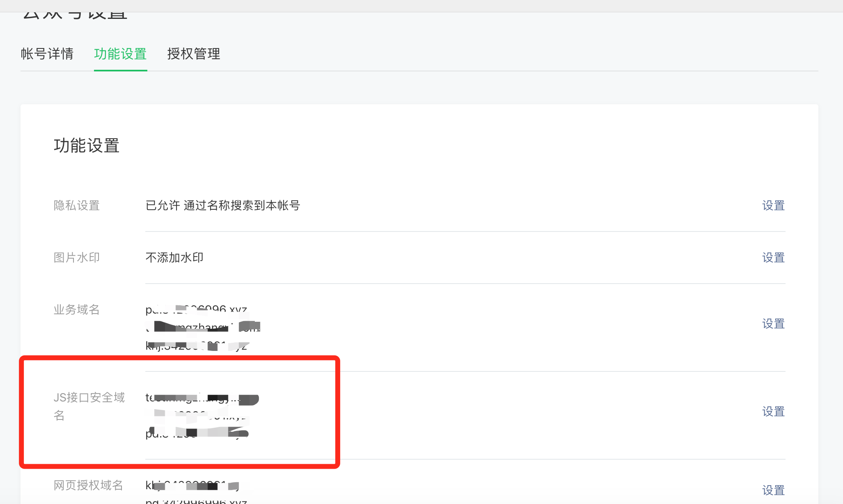The width and height of the screenshot is (843, 504).
Task: Click 设置 link for 隐私设置 row
Action: 773,205
